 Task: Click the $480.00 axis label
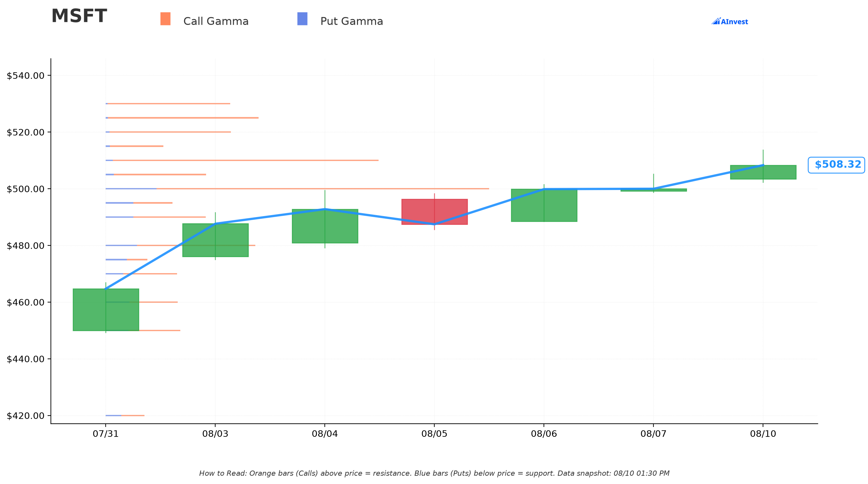(26, 245)
